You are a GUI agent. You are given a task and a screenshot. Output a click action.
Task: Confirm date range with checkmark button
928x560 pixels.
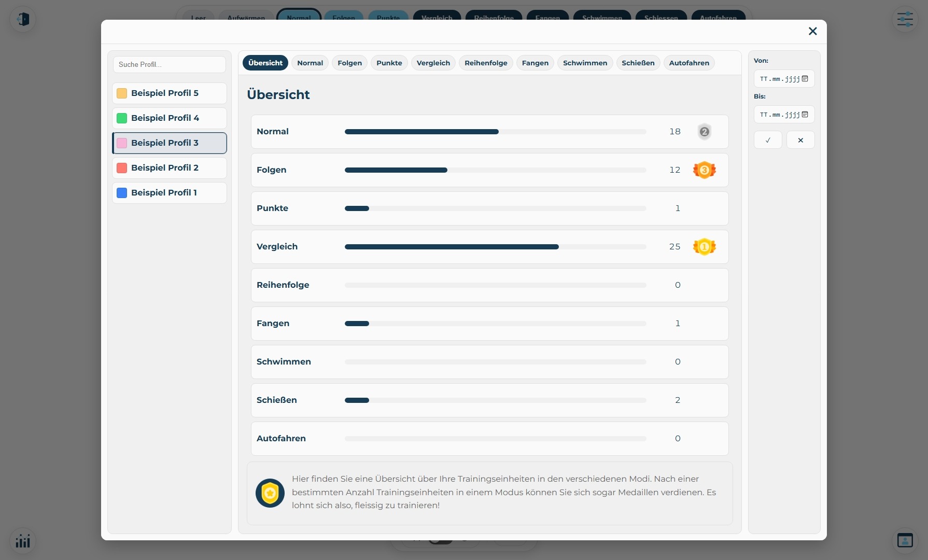click(768, 140)
